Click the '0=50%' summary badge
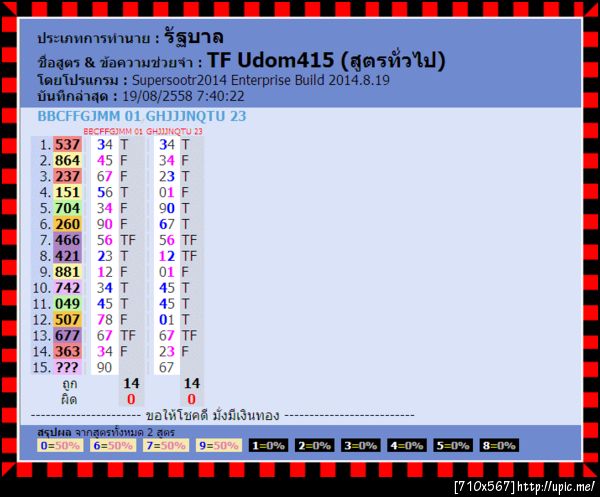The image size is (600, 497). click(60, 445)
